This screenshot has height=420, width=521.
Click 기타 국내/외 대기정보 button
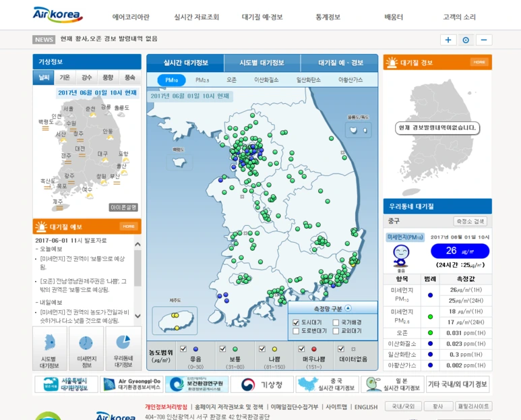[458, 384]
